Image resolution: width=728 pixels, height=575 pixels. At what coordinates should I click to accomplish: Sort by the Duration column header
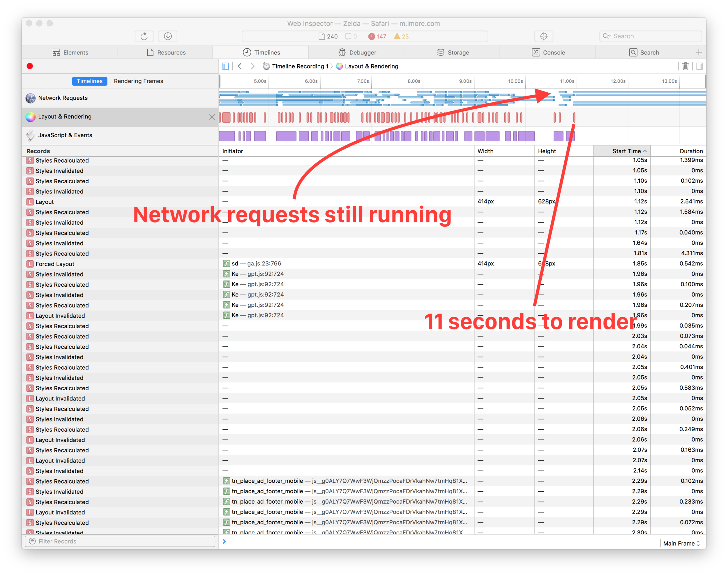point(678,151)
